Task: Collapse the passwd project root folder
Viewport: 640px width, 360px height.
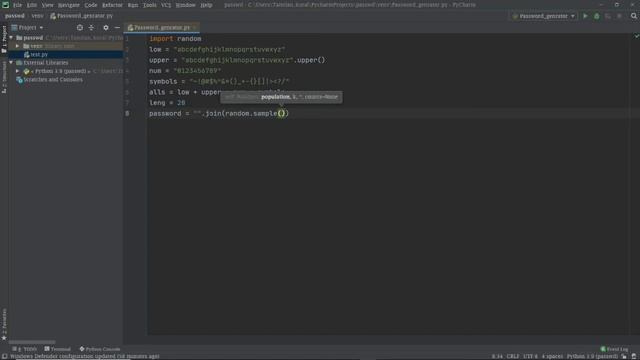Action: coord(11,38)
